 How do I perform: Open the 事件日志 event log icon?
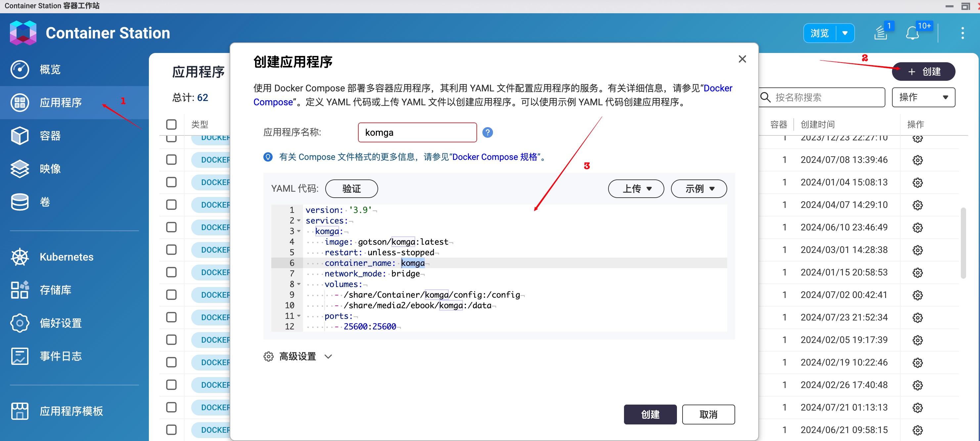click(x=20, y=357)
